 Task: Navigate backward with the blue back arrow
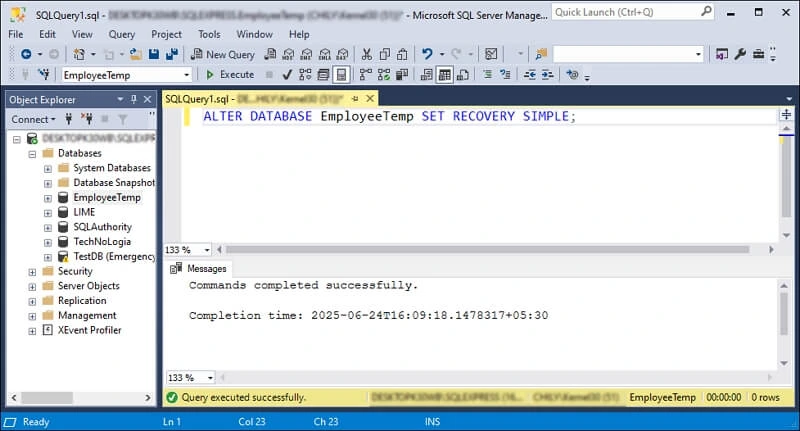coord(26,54)
